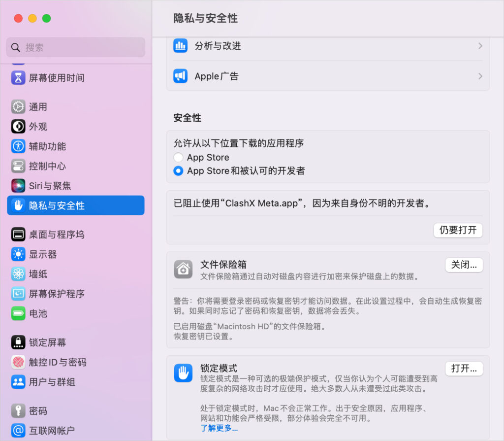Click 仍要打开 to allow ClashX Meta.app
Screen dimensions: 504x441
pyautogui.click(x=458, y=230)
